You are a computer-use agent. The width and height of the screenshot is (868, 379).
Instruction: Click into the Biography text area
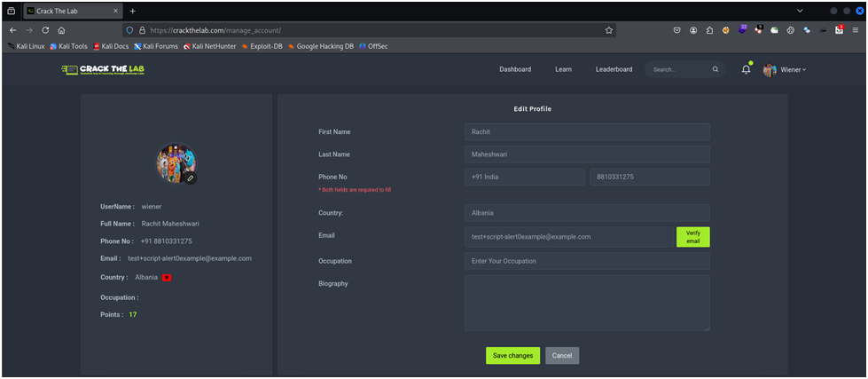[586, 303]
